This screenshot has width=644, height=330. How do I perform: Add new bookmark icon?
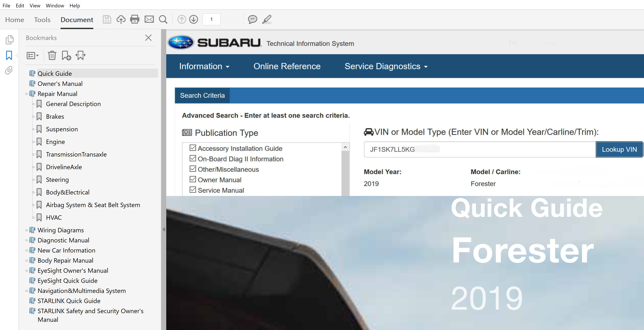pyautogui.click(x=66, y=55)
